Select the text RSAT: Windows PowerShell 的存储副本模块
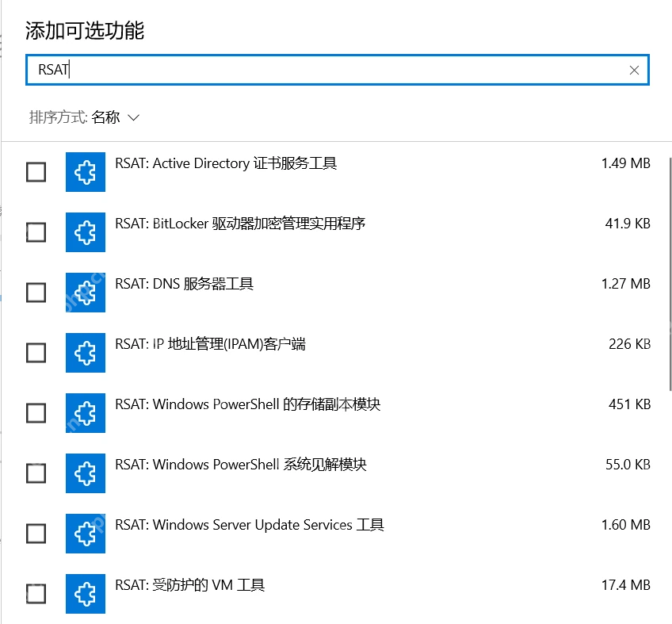Viewport: 672px width, 624px height. click(x=248, y=404)
